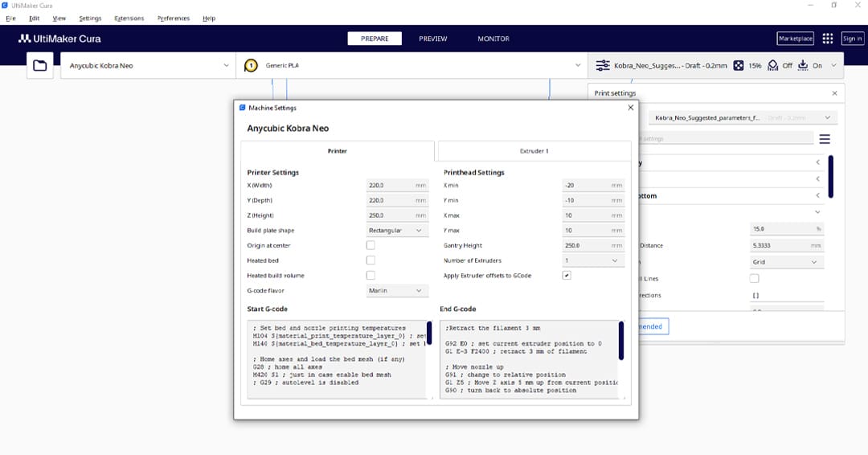Screen dimensions: 868x455
Task: Open the View menu
Action: (x=59, y=18)
